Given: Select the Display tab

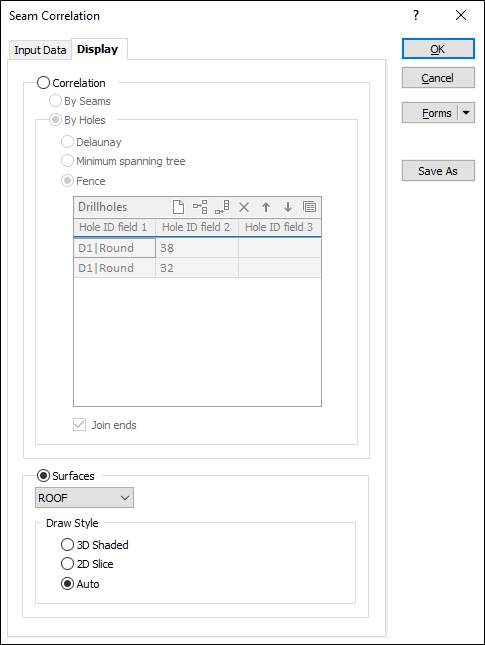Looking at the screenshot, I should [x=98, y=49].
